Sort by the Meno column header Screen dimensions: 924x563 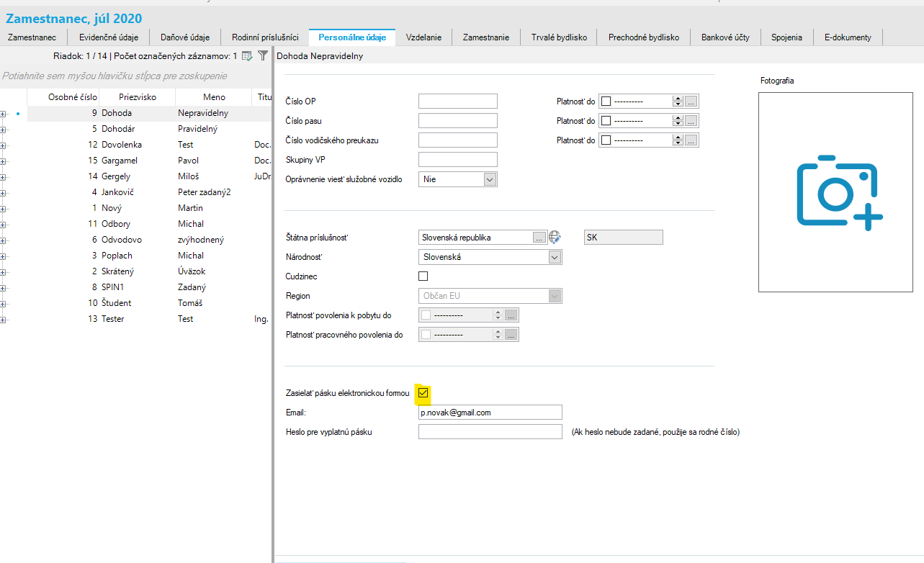pos(214,96)
